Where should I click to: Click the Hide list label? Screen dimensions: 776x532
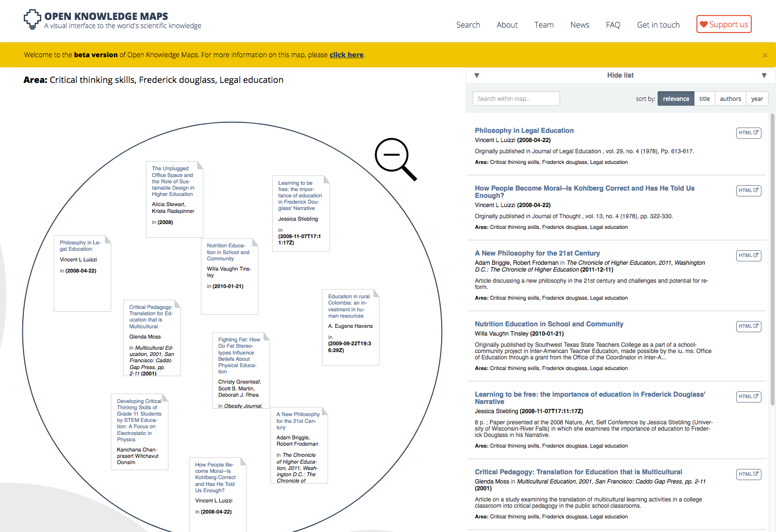pos(620,75)
